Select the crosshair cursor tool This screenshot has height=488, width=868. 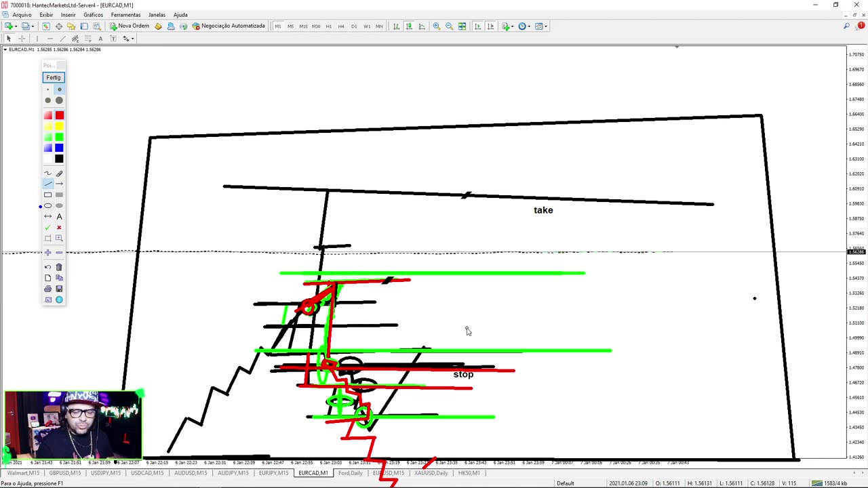[22, 39]
